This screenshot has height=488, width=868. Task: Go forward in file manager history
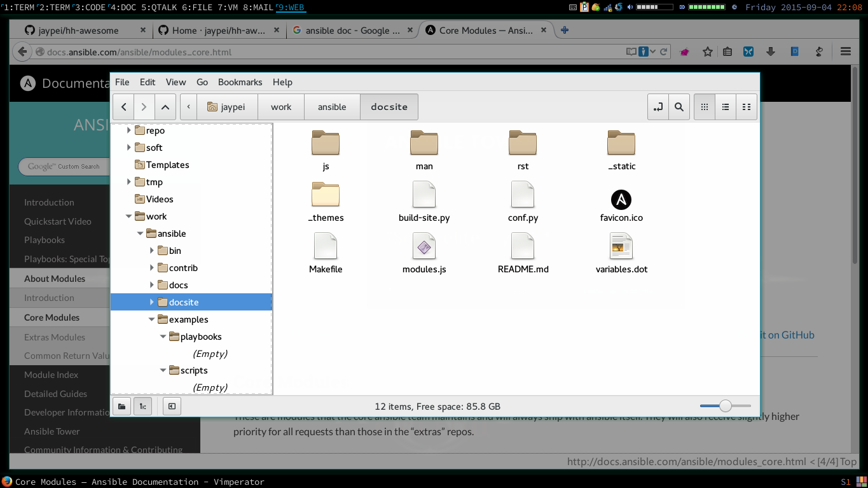(144, 107)
